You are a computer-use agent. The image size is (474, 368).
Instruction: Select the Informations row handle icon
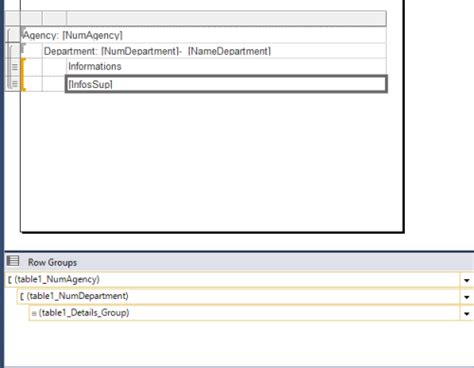(14, 67)
